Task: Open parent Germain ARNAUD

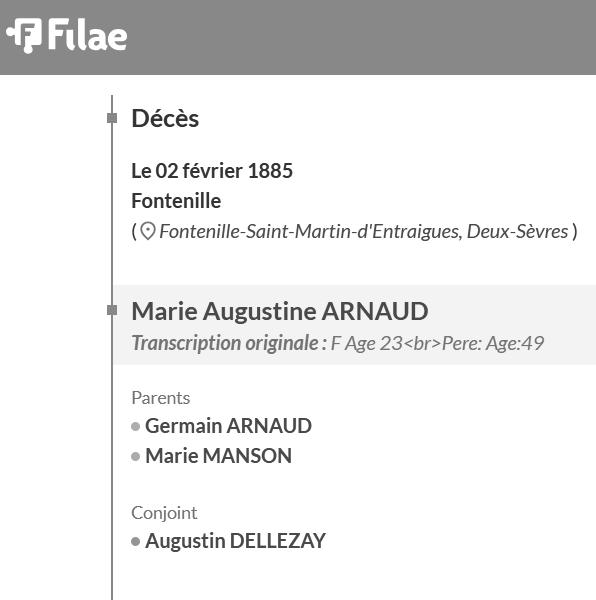Action: point(228,426)
